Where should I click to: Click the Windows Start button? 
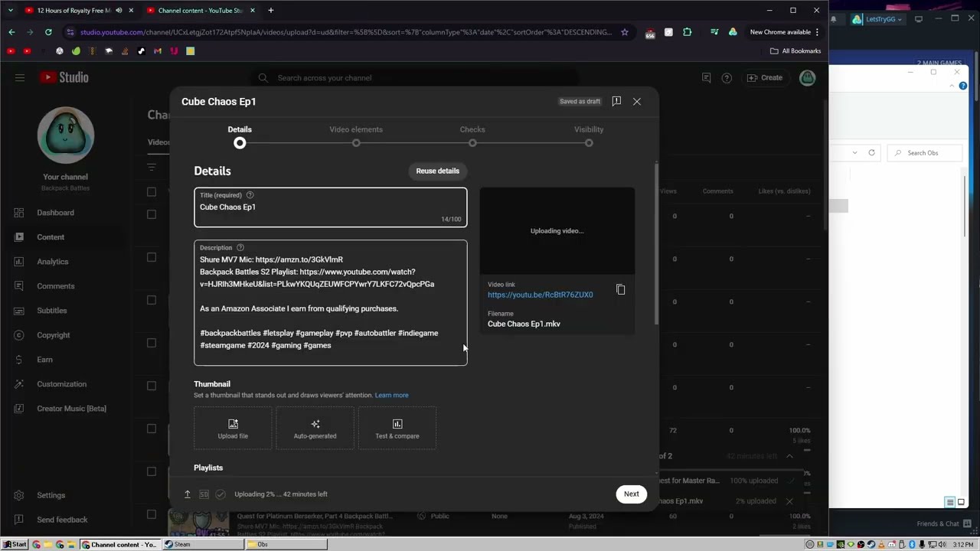point(15,545)
